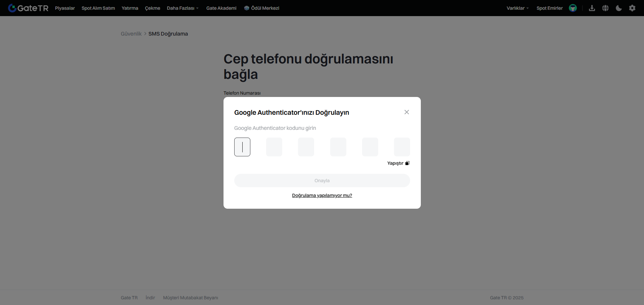This screenshot has width=644, height=305.
Task: Open the Piyasalar menu
Action: [x=65, y=8]
